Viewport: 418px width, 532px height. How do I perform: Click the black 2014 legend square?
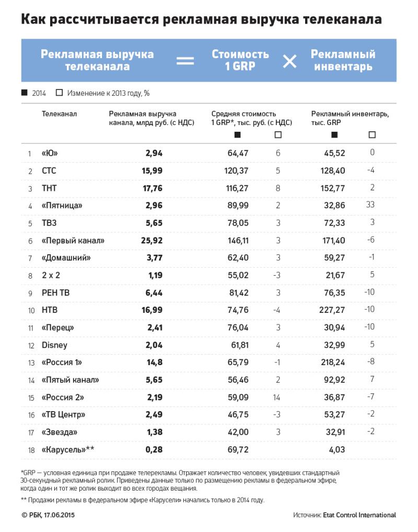click(x=25, y=92)
